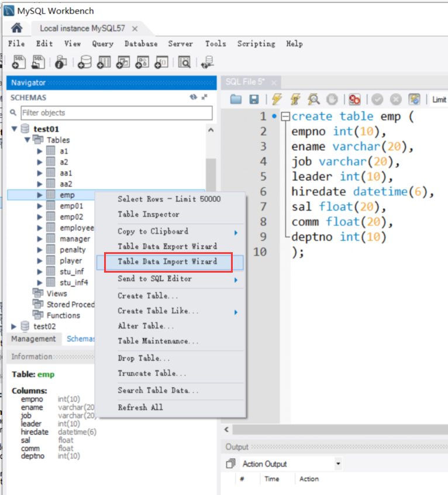Open the Scripting menu
448x495 pixels.
coord(256,43)
